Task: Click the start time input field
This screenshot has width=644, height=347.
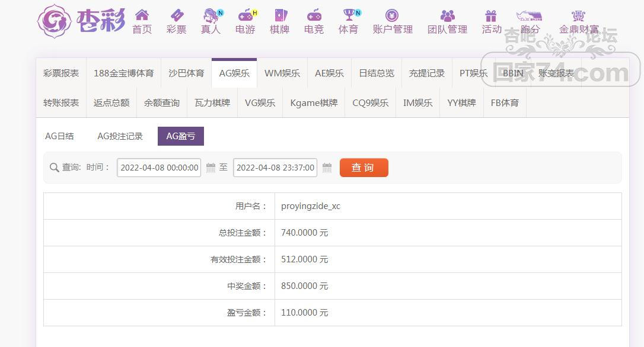Action: click(x=159, y=168)
